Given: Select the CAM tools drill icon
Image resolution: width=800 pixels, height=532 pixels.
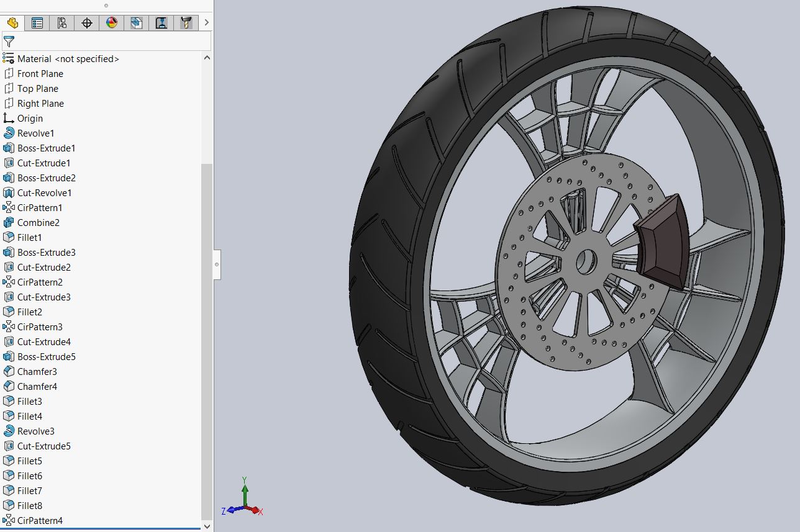Looking at the screenshot, I should pos(186,22).
